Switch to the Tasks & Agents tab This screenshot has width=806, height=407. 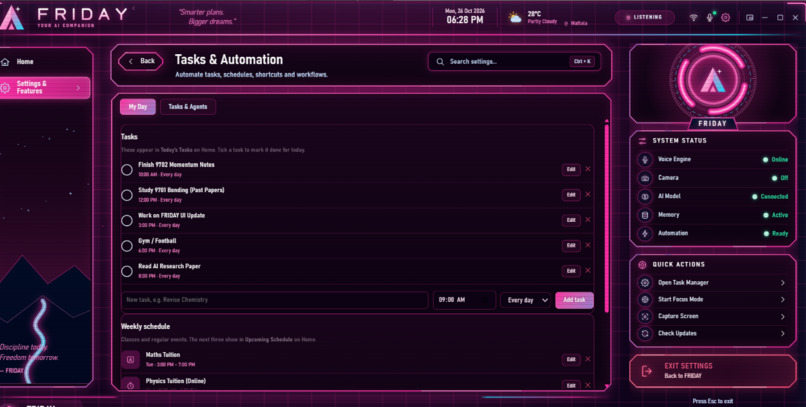(x=188, y=107)
